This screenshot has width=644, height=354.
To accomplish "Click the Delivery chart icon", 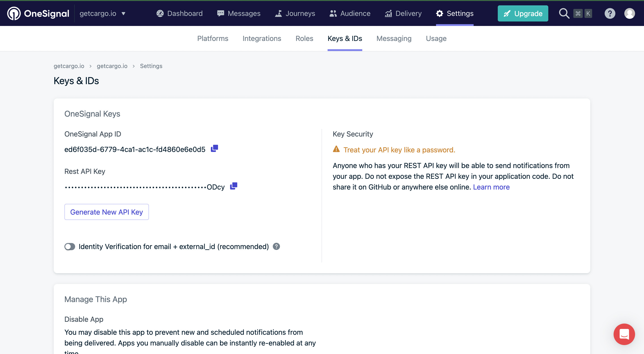I will (388, 13).
